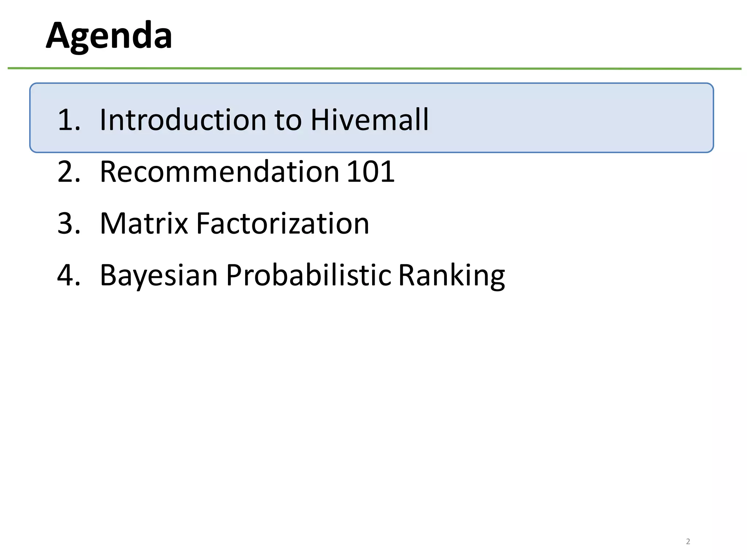Viewport: 747px width, 560px height.
Task: Click the word Bayesian
Action: tap(159, 275)
